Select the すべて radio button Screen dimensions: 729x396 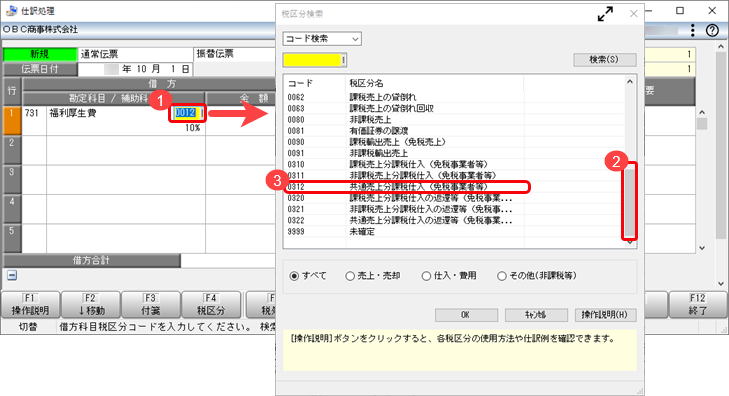294,276
